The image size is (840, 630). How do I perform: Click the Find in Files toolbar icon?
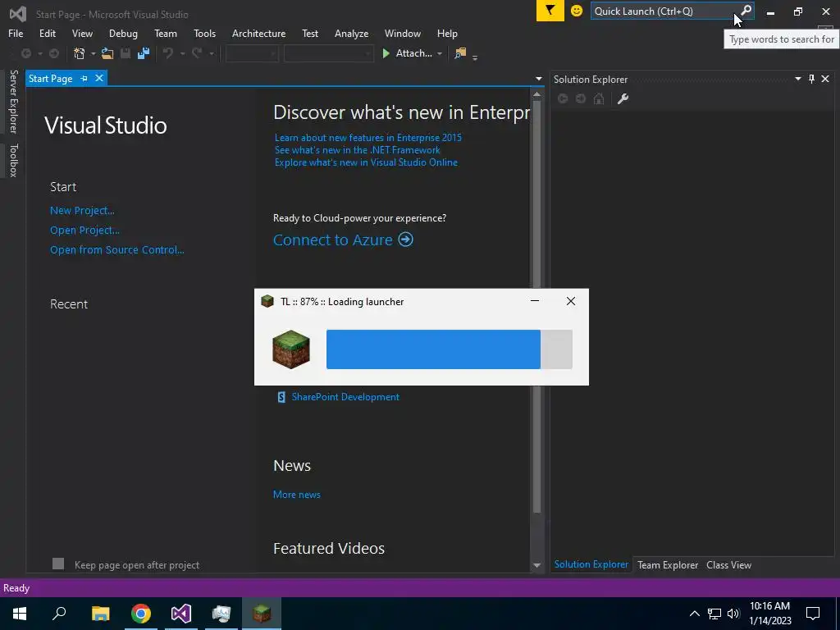(460, 53)
